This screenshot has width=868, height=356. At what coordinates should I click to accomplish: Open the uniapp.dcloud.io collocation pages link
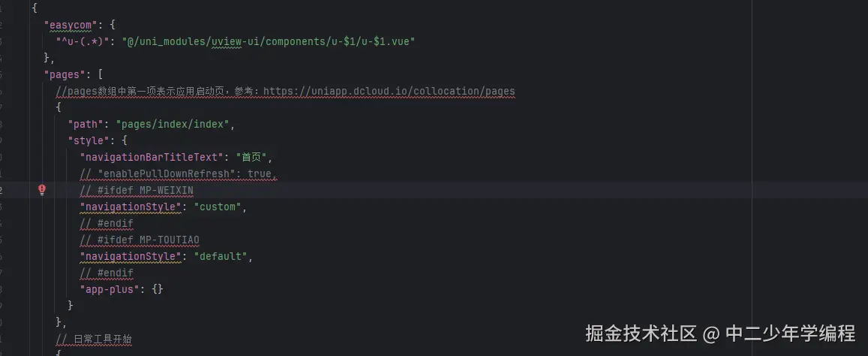(x=389, y=91)
